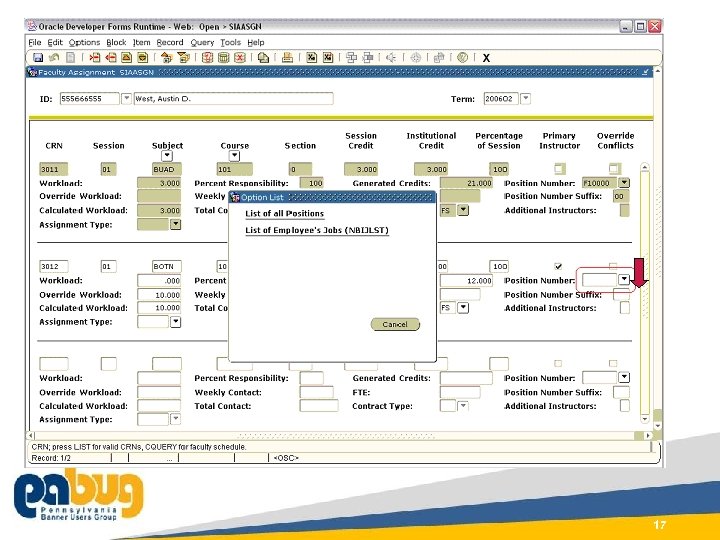This screenshot has width=720, height=540.
Task: Open online Help from the toolbar icon
Action: click(463, 57)
